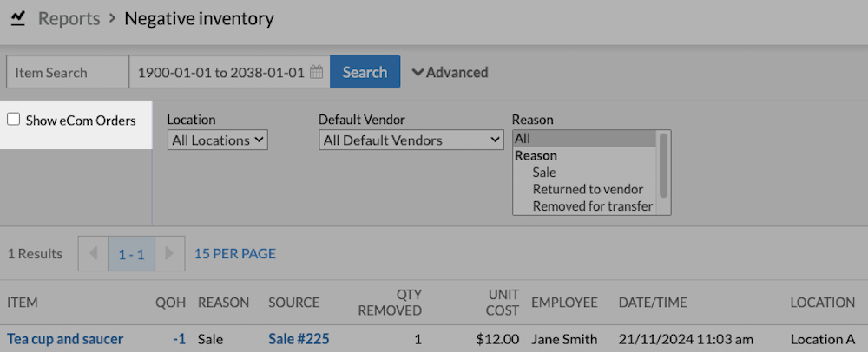The height and width of the screenshot is (352, 868).
Task: Open the date range calendar icon
Action: click(317, 73)
